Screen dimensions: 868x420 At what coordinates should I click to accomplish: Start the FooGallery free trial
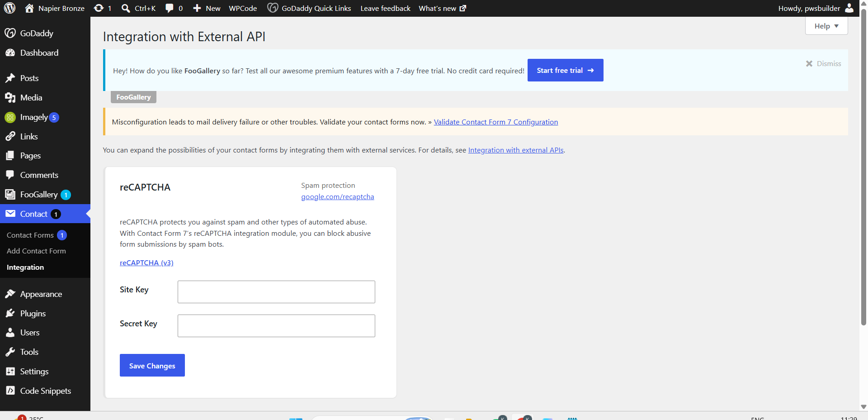point(565,70)
